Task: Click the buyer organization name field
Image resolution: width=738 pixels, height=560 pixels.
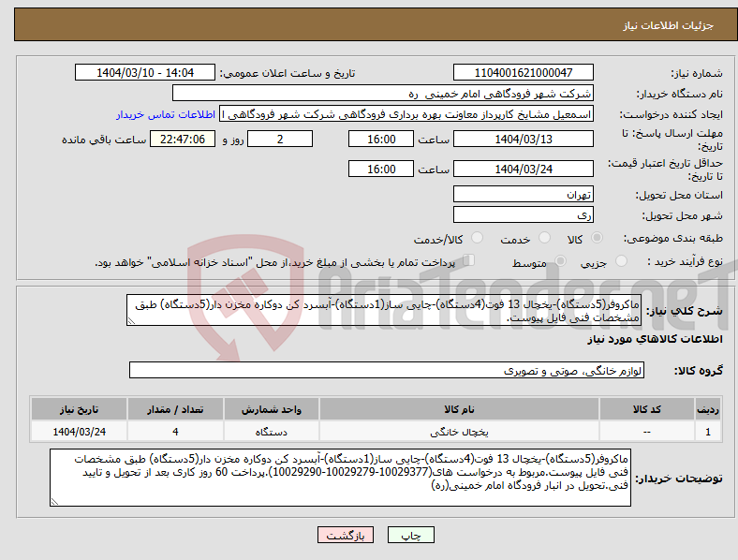Action: point(383,93)
